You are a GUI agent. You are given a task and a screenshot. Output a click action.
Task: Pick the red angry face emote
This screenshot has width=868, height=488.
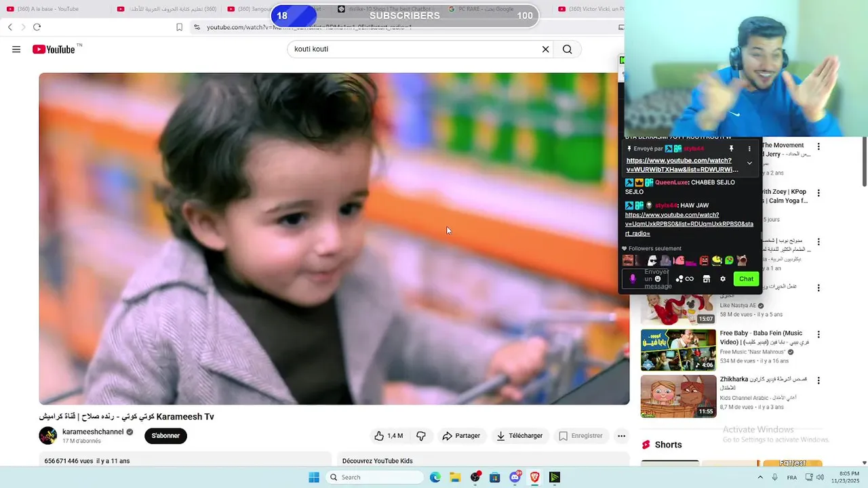[704, 260]
